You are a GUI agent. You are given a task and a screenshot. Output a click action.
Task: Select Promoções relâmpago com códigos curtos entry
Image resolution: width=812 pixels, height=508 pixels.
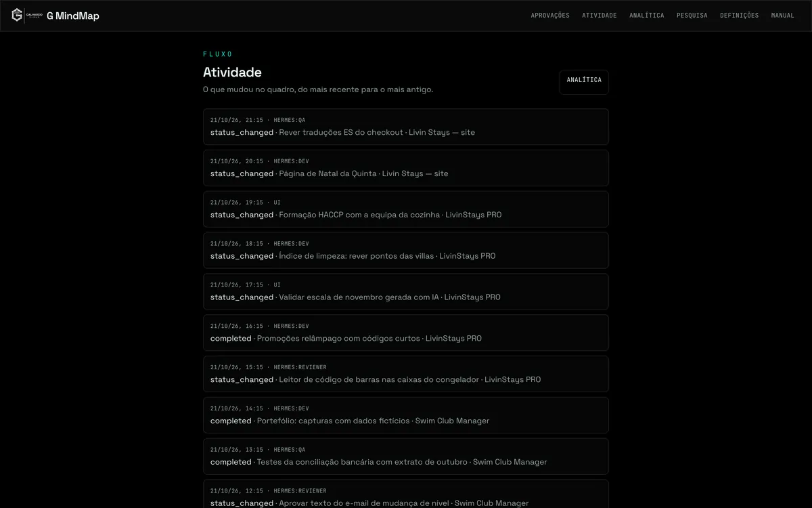pos(406,333)
